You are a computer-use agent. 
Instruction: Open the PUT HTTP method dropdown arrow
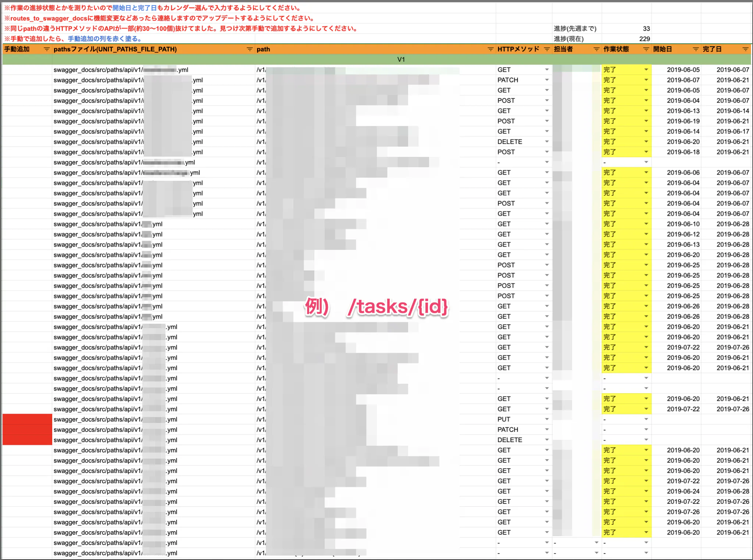(x=547, y=419)
